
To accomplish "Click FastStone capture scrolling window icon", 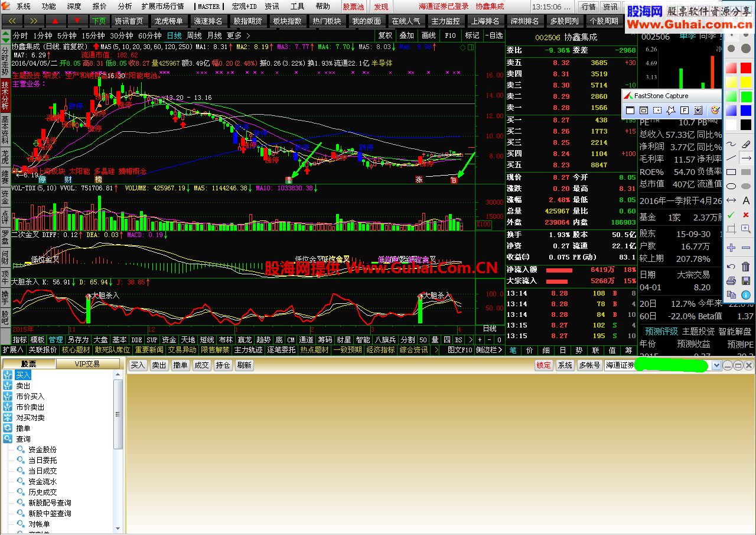I will 698,110.
